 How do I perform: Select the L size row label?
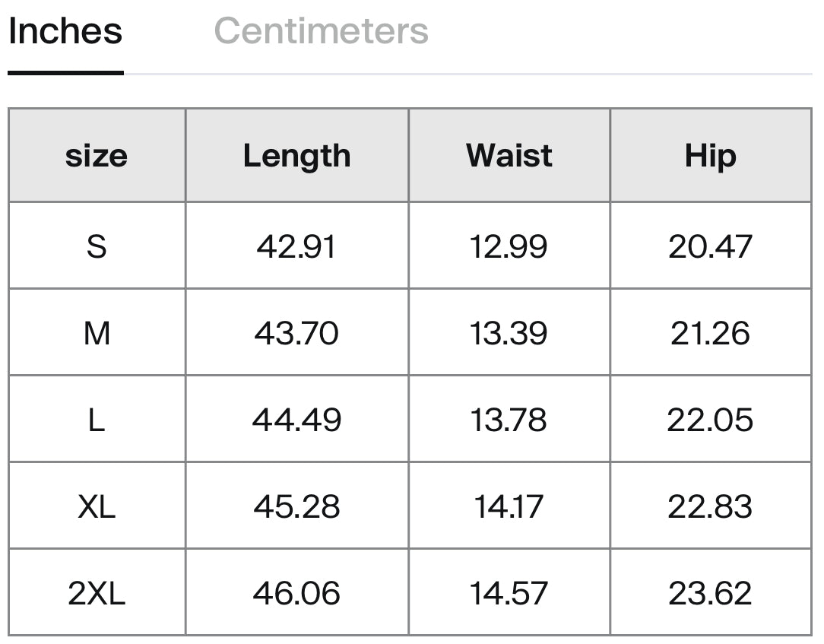click(97, 420)
